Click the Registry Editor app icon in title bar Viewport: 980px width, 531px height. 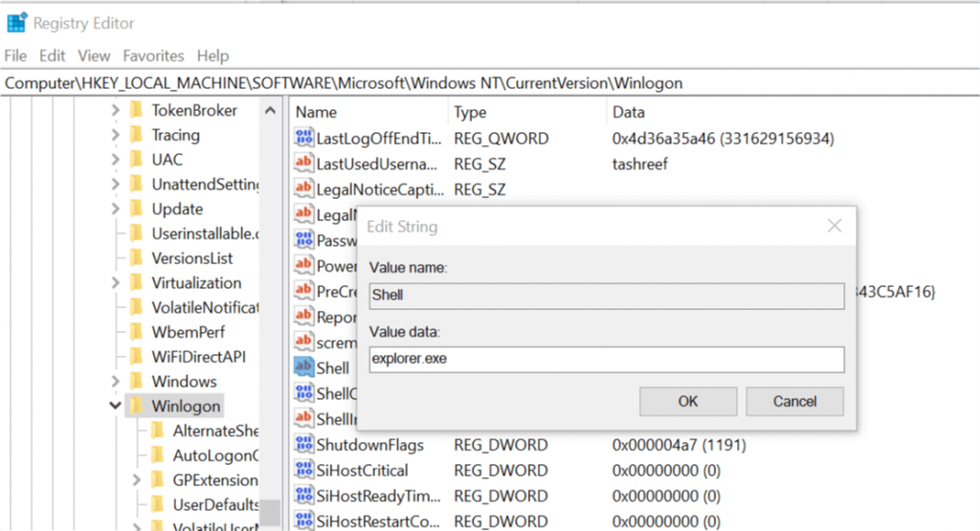coord(16,22)
